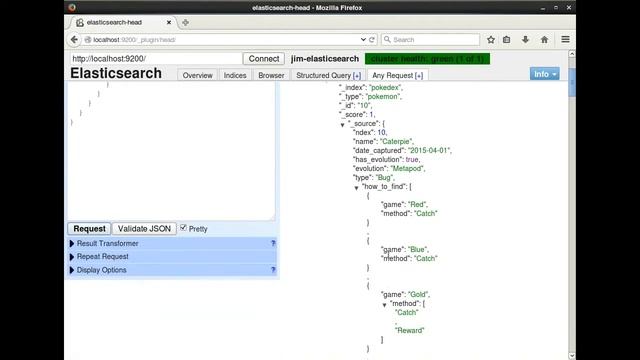This screenshot has height=360, width=640.
Task: Click the "Bug" type value
Action: pos(384,178)
